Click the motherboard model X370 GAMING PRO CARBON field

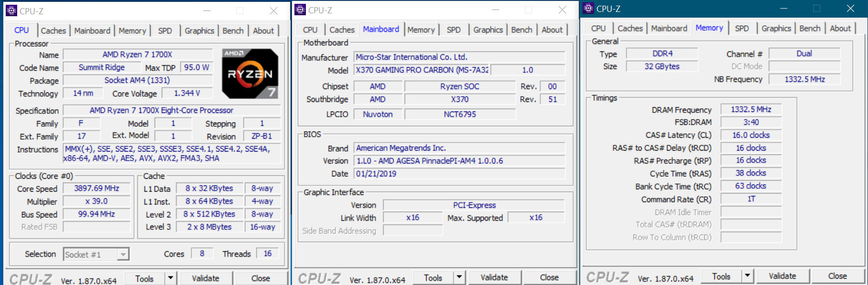(x=422, y=70)
